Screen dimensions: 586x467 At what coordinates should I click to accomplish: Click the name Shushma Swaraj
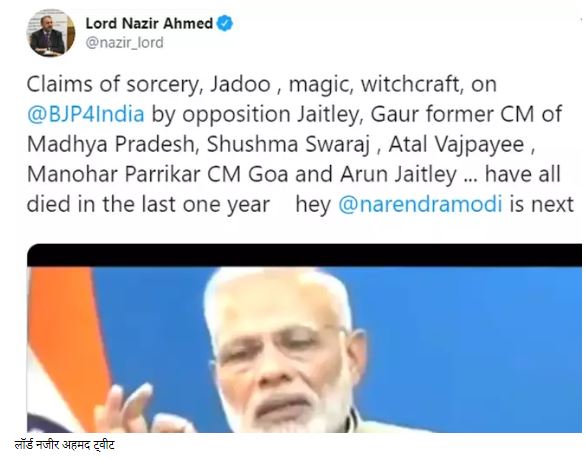point(288,144)
